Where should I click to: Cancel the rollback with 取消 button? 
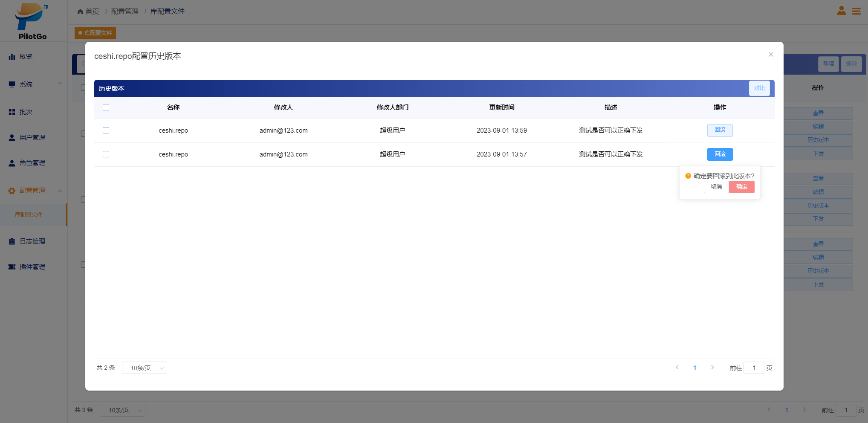click(x=716, y=187)
